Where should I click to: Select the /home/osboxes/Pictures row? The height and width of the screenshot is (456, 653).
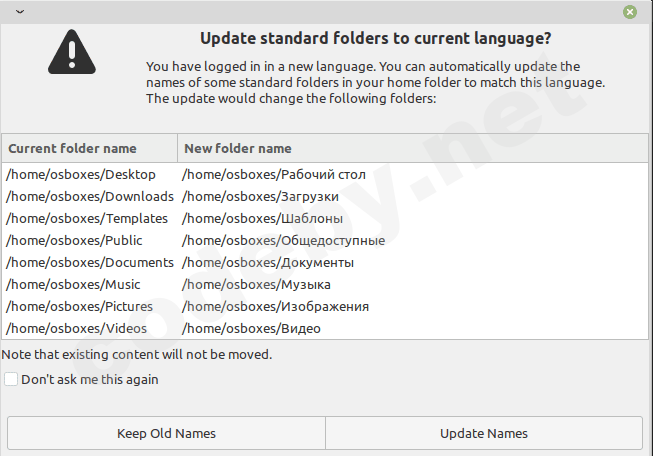[80, 307]
